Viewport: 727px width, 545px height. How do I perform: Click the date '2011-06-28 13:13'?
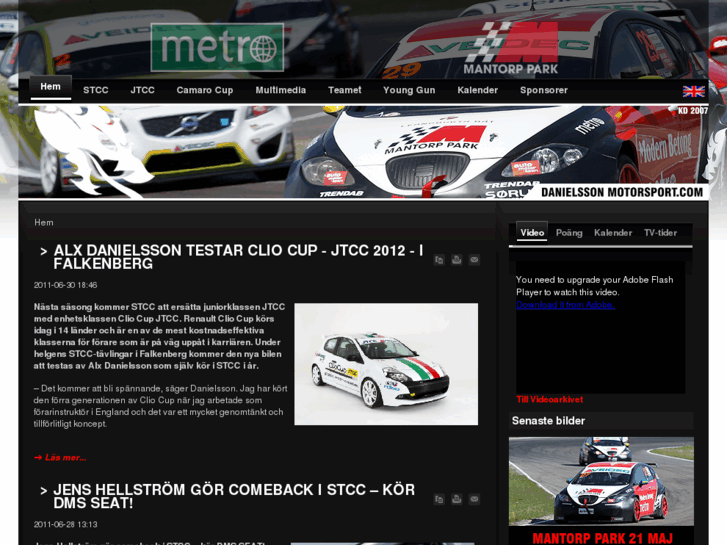point(65,525)
